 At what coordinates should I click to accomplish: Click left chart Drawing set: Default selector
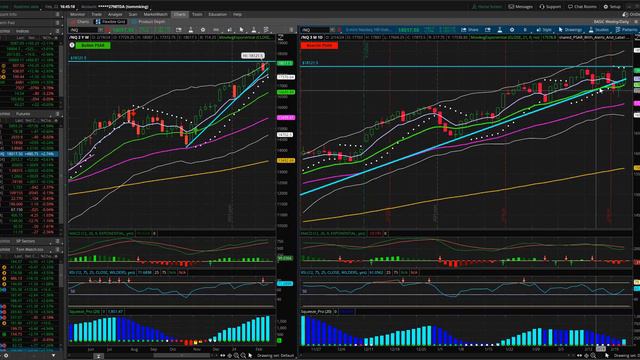point(276,356)
